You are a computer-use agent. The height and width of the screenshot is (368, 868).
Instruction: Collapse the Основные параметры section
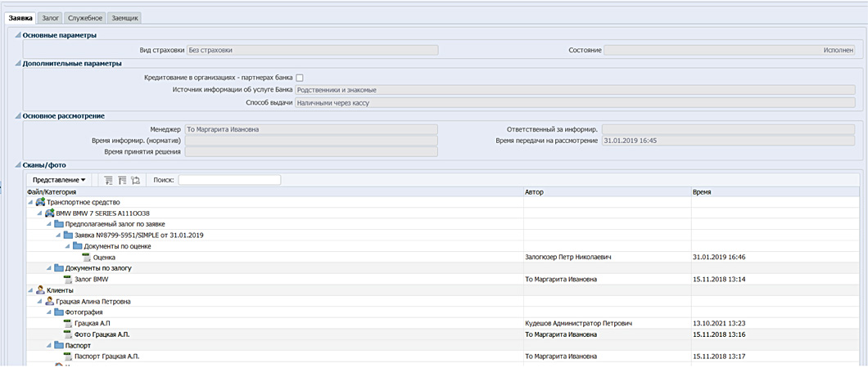[x=18, y=35]
